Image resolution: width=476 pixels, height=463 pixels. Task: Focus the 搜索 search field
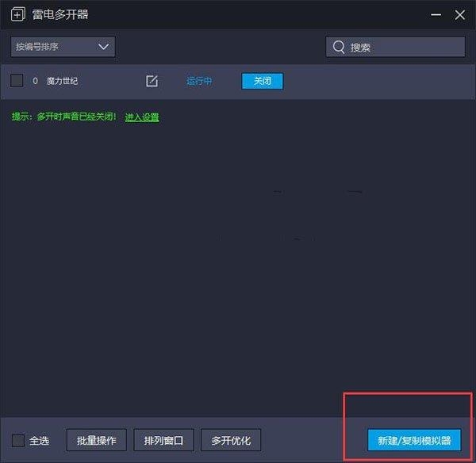395,47
